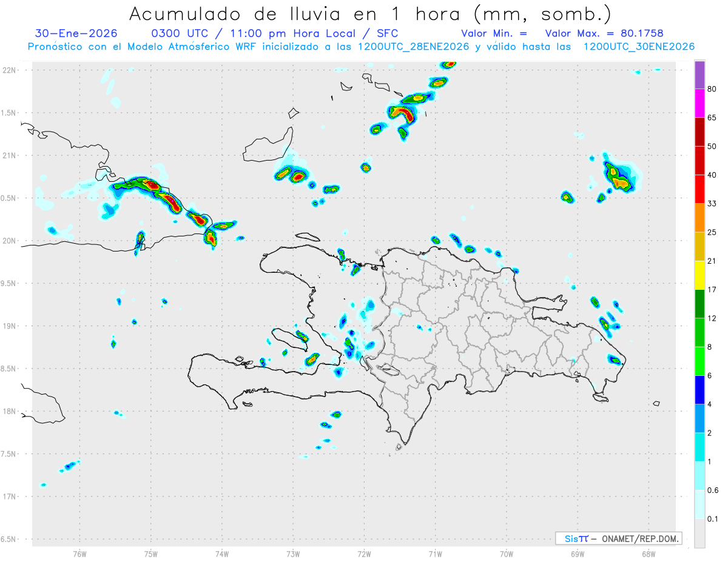Pick the red legend swatch between 40 and 50
Image resolution: width=728 pixels, height=562 pixels.
point(699,161)
